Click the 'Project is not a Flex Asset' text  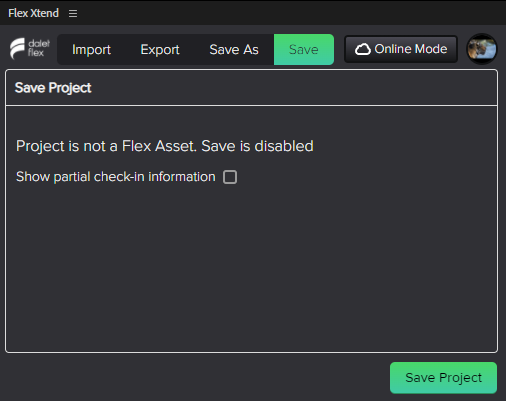(x=106, y=146)
